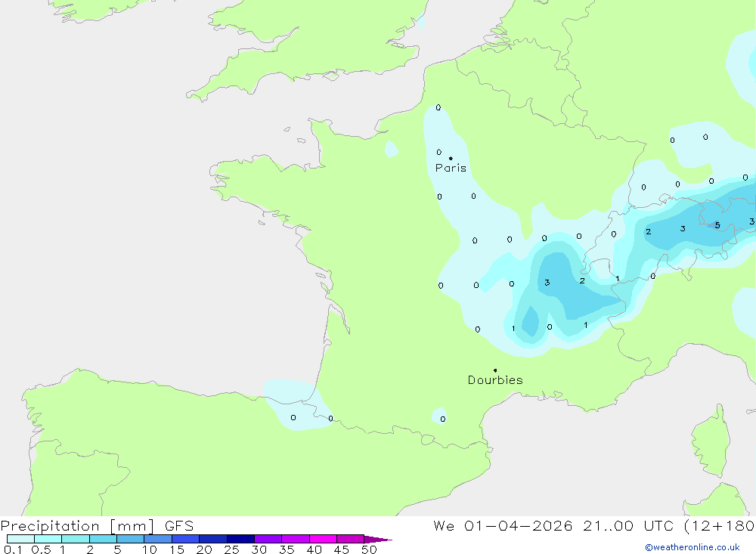The height and width of the screenshot is (554, 756).
Task: Pick legend swatch between 35 and 40
Action: click(296, 539)
